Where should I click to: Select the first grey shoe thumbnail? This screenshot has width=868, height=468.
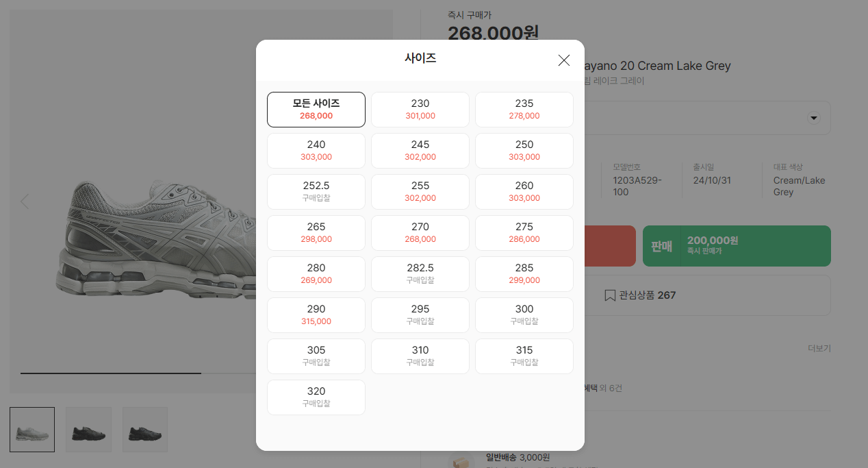click(32, 430)
